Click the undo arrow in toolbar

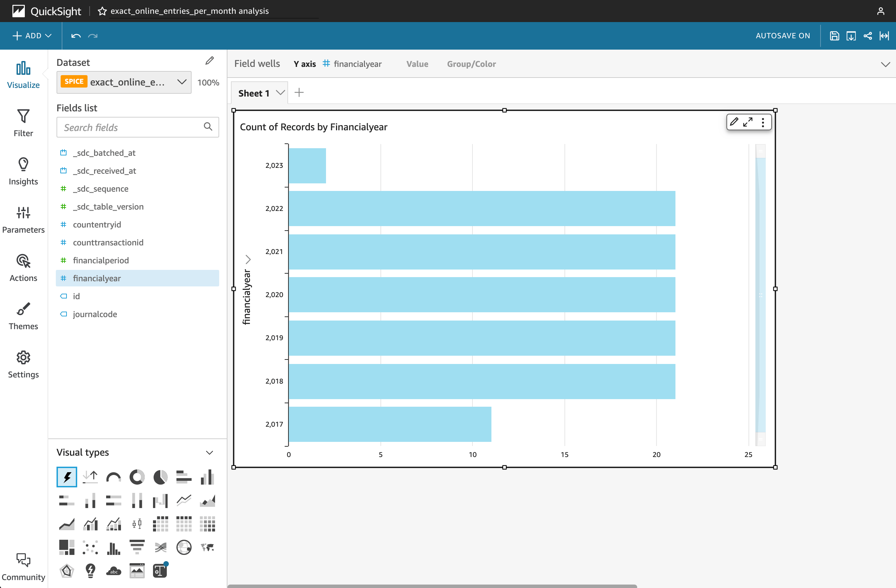(76, 36)
